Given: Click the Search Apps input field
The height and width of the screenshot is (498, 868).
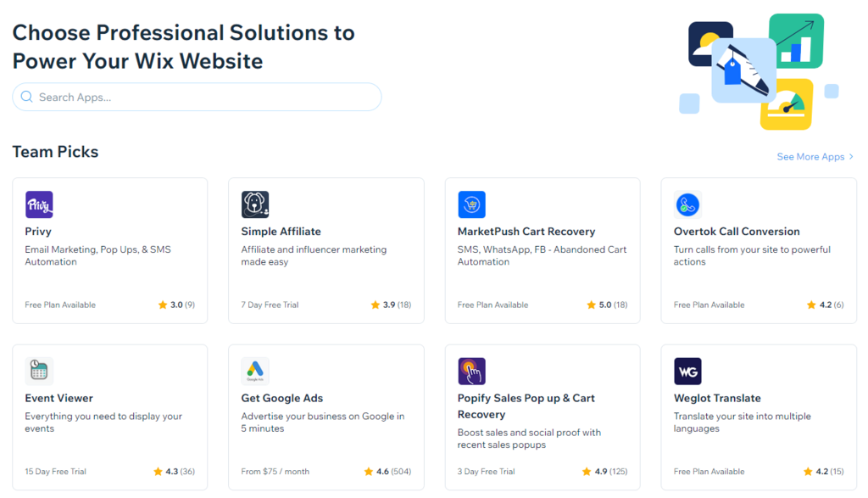Looking at the screenshot, I should pos(195,97).
